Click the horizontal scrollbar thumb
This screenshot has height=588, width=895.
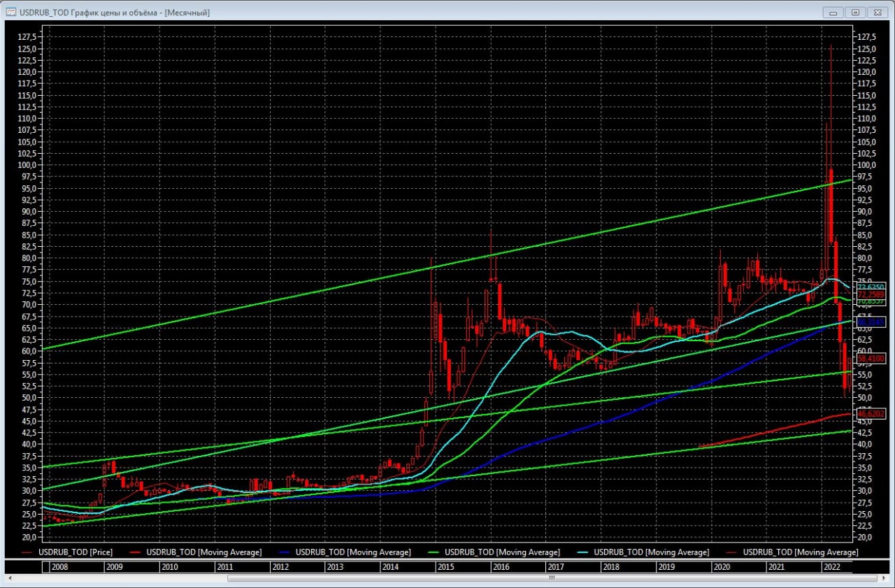552,578
